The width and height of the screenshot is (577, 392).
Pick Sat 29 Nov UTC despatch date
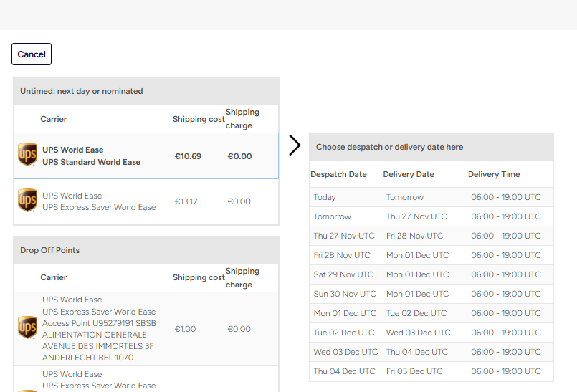pos(343,274)
